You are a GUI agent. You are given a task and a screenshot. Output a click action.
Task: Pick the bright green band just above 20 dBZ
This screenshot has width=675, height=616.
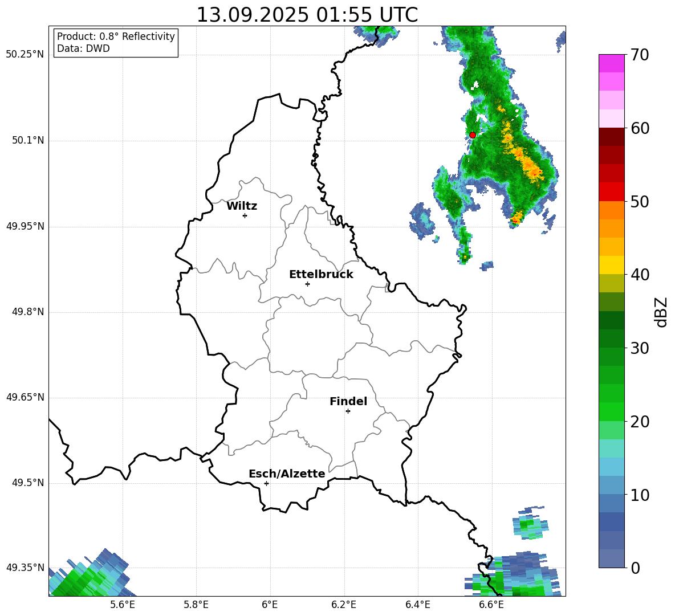pos(611,411)
